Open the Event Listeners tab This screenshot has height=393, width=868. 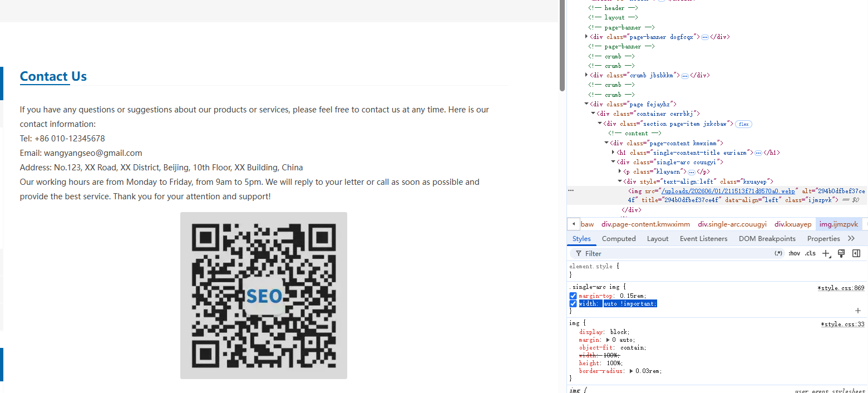[703, 238]
